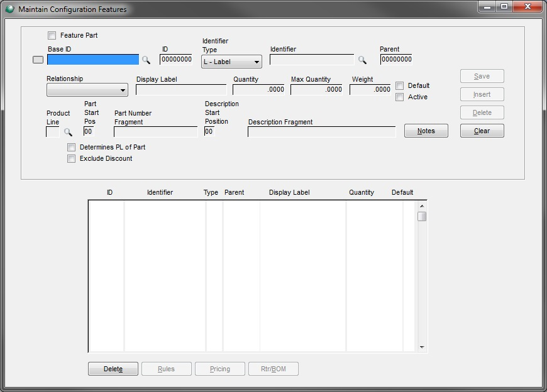The image size is (547, 392).
Task: Select the Quantity field
Action: [258, 90]
